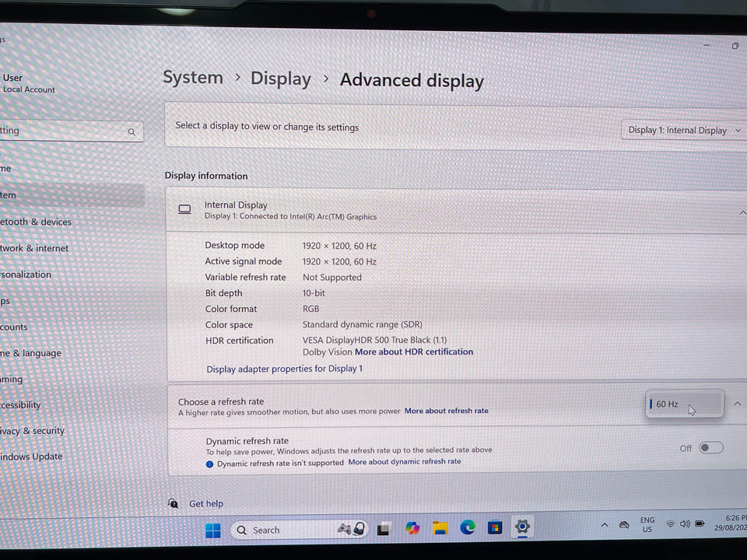Open Task View from the taskbar
This screenshot has height=560, width=747.
(x=384, y=529)
